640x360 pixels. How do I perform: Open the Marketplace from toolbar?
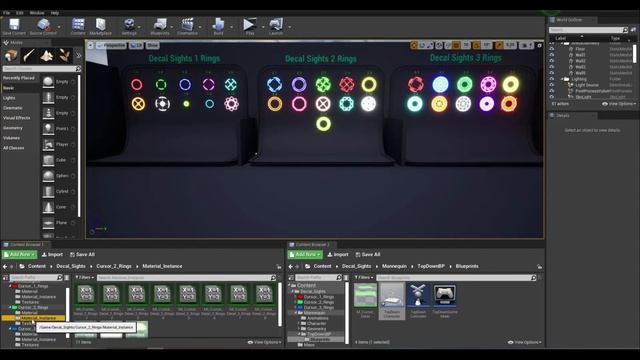tap(100, 27)
